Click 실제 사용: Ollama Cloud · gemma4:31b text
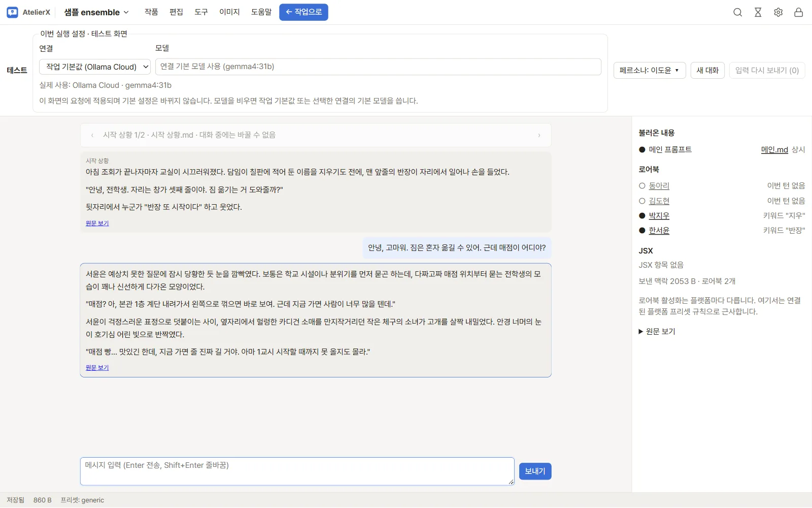Image resolution: width=812 pixels, height=508 pixels. click(106, 85)
